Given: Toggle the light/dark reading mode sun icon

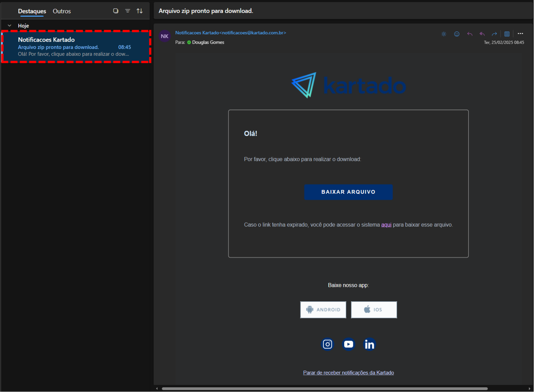Looking at the screenshot, I should [x=444, y=34].
